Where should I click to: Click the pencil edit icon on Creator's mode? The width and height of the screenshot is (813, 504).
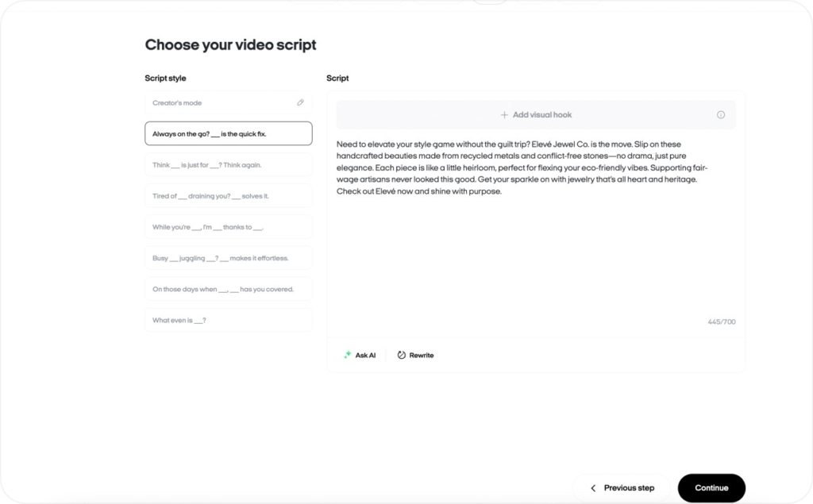pyautogui.click(x=300, y=102)
